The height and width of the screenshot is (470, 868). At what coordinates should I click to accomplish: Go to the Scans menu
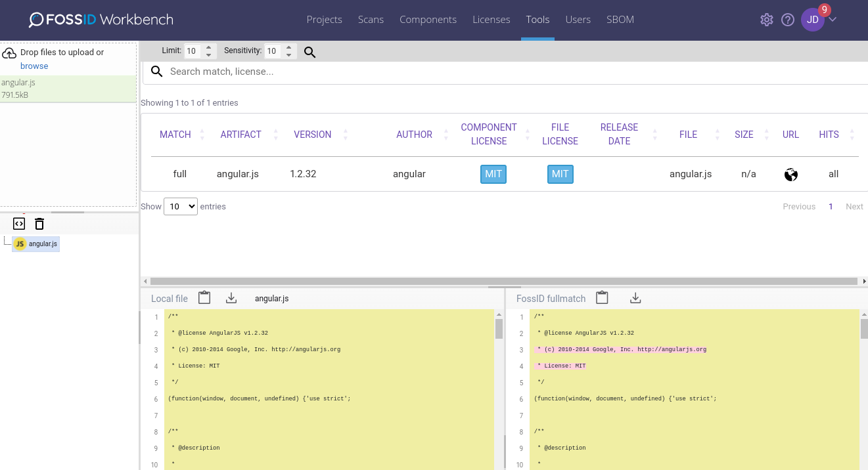point(371,20)
